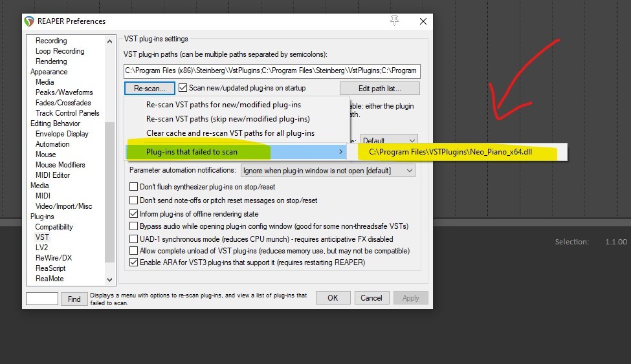Select MIDI Editor item
Image resolution: width=631 pixels, height=364 pixels.
(x=52, y=175)
